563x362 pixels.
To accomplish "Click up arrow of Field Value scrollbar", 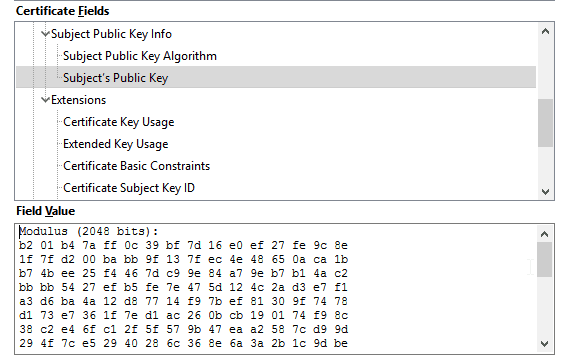I will coord(544,235).
